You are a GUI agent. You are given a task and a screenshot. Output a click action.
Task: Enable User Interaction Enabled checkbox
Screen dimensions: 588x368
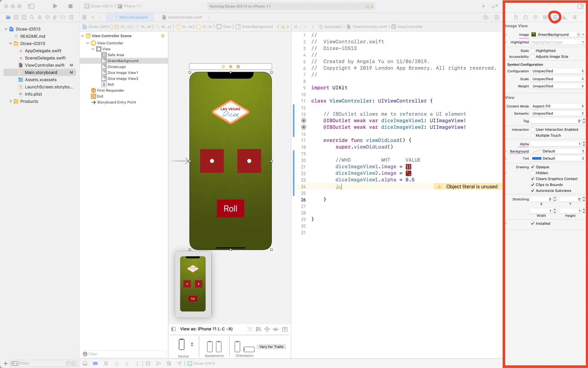tap(533, 130)
